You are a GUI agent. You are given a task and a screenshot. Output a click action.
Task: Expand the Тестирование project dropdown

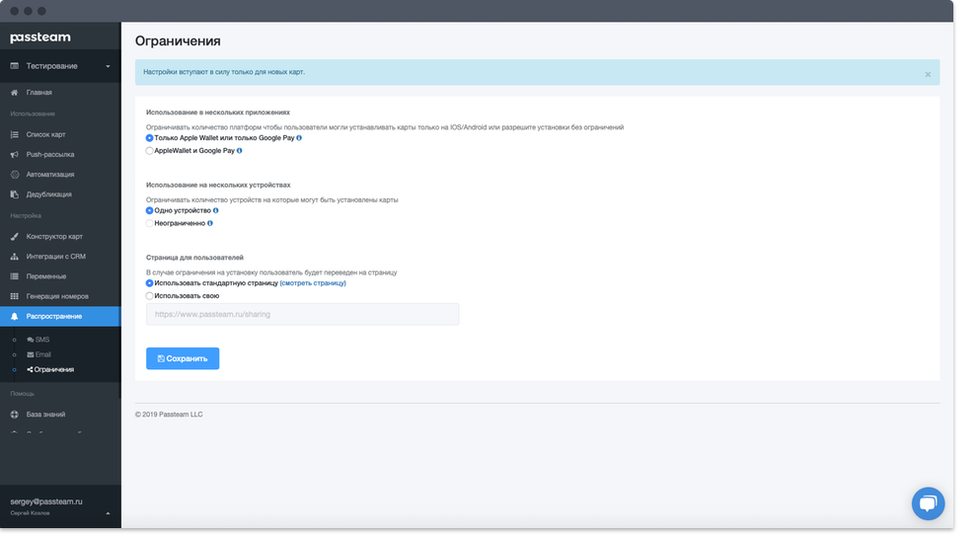pyautogui.click(x=108, y=66)
